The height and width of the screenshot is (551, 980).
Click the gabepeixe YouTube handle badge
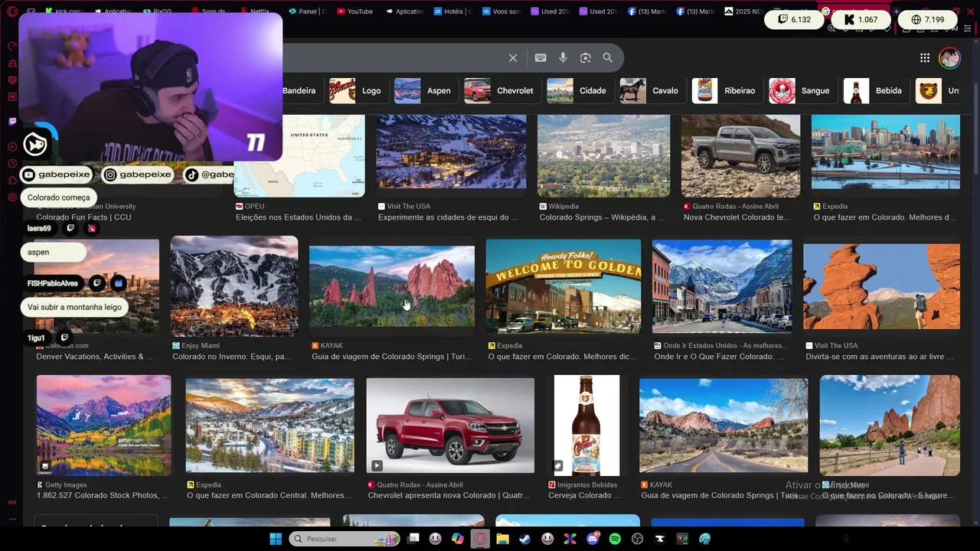57,174
